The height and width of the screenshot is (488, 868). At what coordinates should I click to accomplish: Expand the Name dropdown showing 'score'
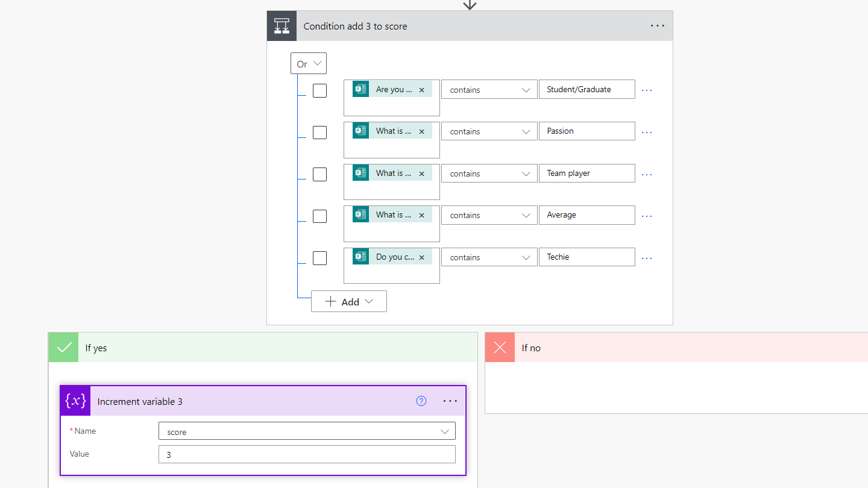click(x=446, y=431)
